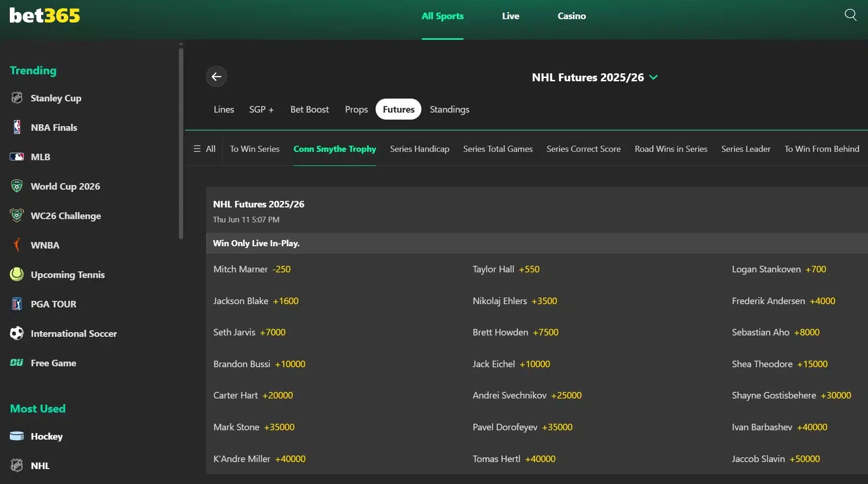
Task: Click the tennis ball icon
Action: [x=17, y=274]
